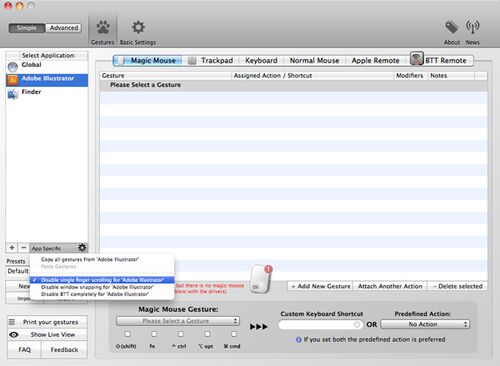The image size is (500, 366).
Task: Click Print your gestures button
Action: pyautogui.click(x=47, y=322)
